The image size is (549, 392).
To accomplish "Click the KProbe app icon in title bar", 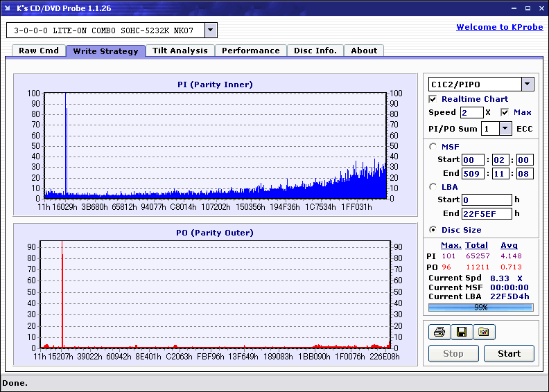I will pos(8,8).
